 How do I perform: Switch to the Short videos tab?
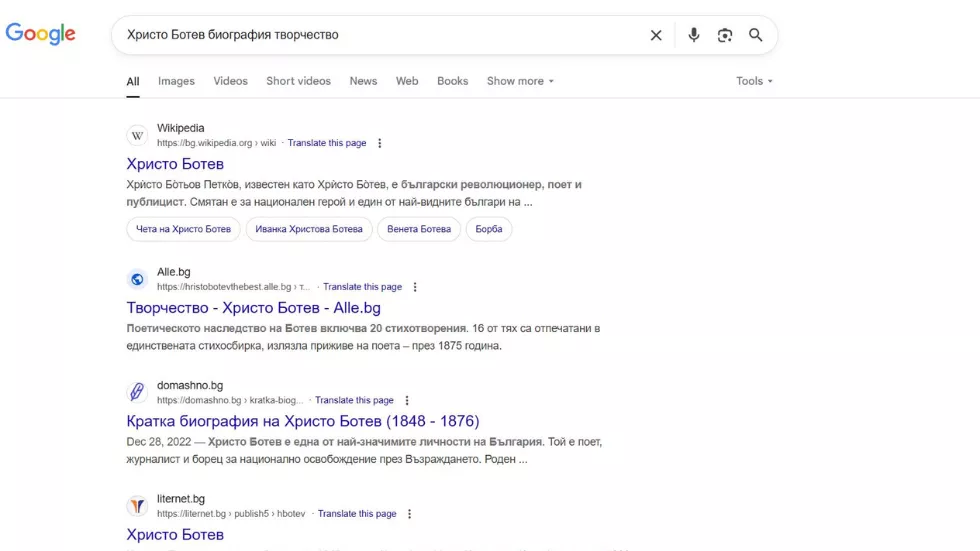tap(298, 81)
